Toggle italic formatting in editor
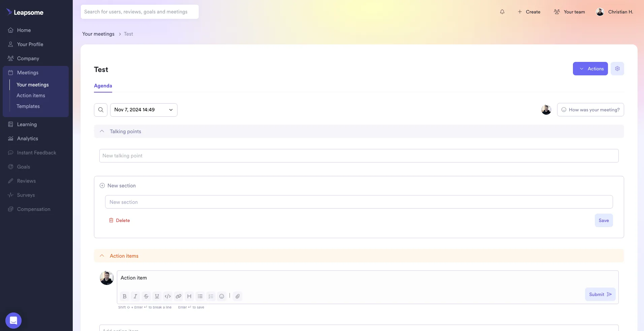 135,296
